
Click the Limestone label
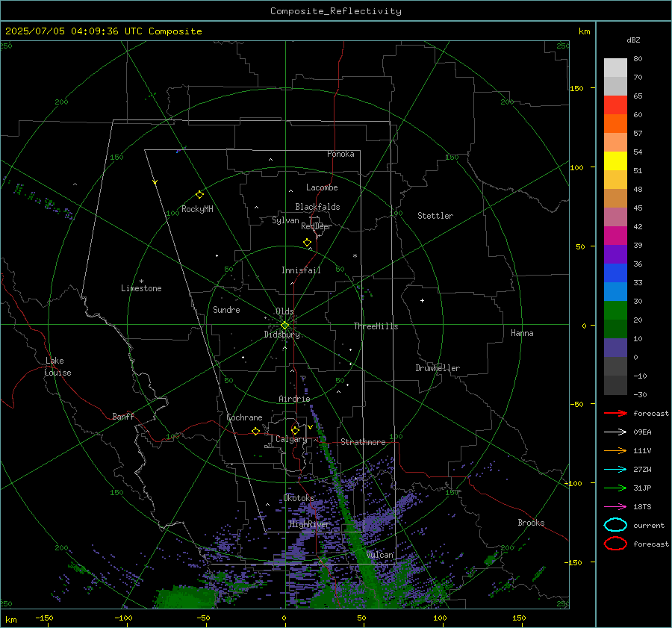(x=141, y=288)
